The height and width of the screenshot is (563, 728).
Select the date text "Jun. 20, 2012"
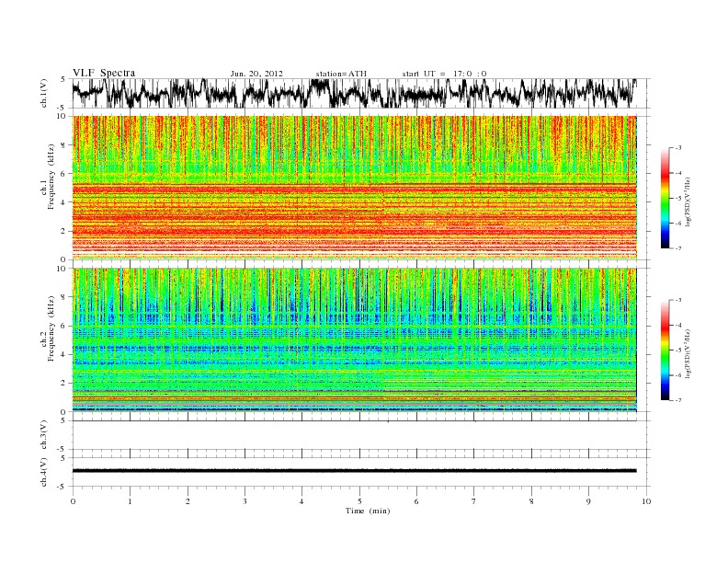click(256, 74)
